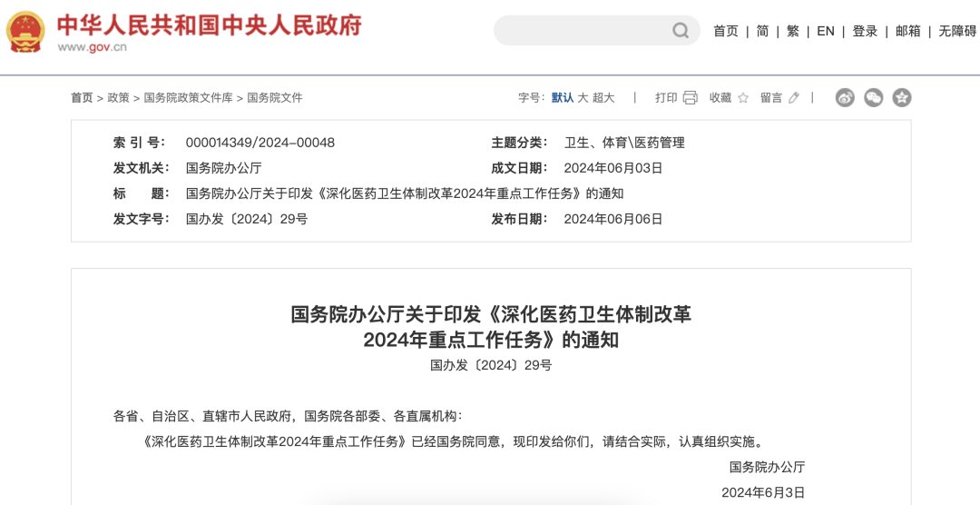Set font size to 大
This screenshot has height=505, width=980.
583,97
